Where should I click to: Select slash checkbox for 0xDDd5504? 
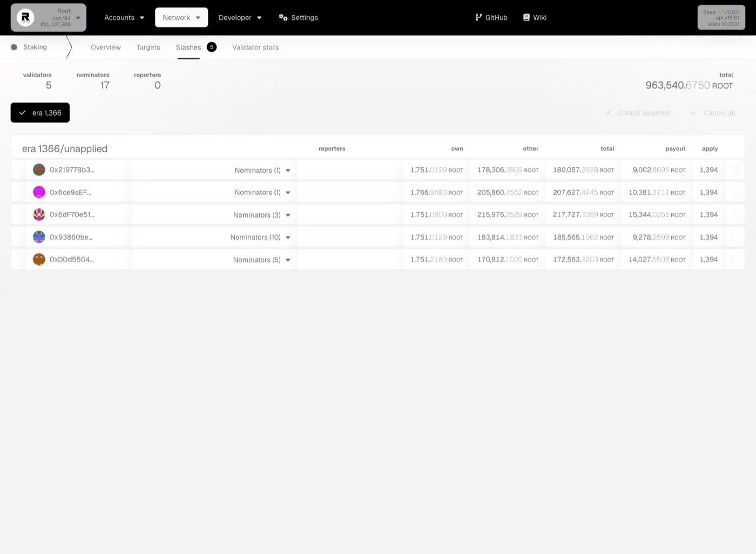pyautogui.click(x=735, y=260)
